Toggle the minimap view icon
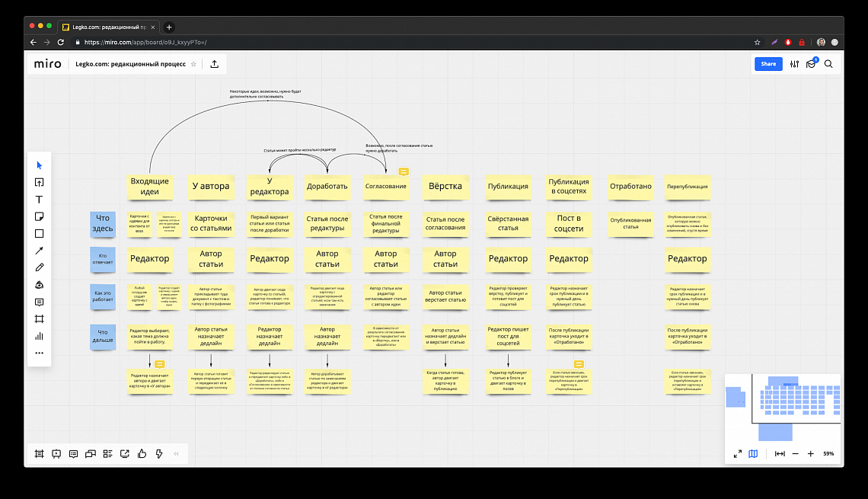868x499 pixels. 753,454
